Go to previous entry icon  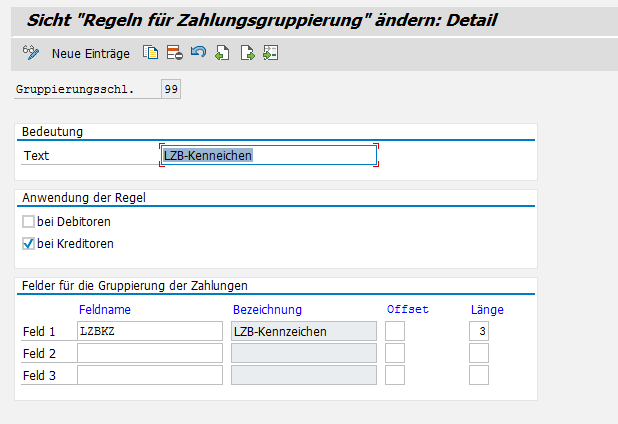[222, 53]
